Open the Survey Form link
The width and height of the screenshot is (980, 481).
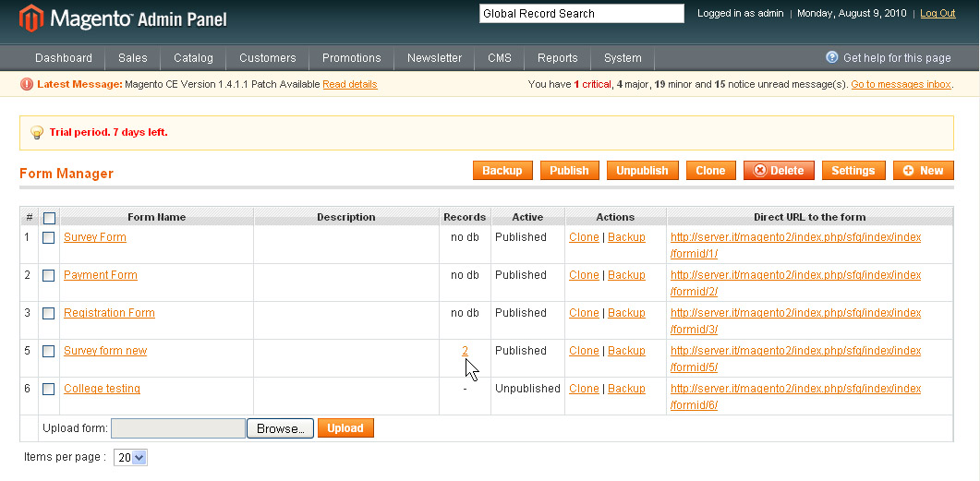pos(95,237)
